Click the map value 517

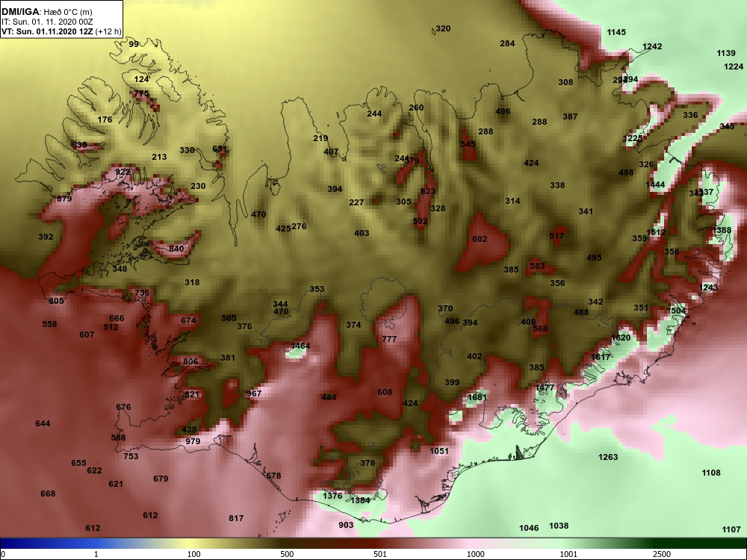(x=557, y=236)
